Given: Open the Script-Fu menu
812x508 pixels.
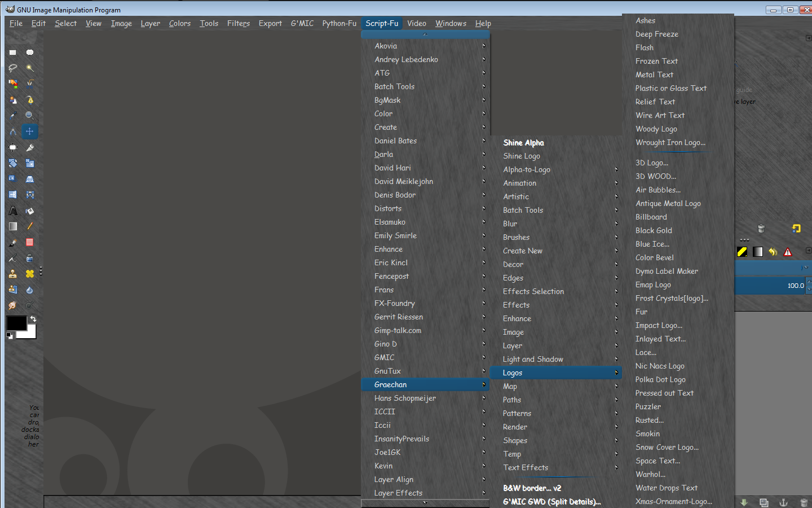Looking at the screenshot, I should [382, 23].
